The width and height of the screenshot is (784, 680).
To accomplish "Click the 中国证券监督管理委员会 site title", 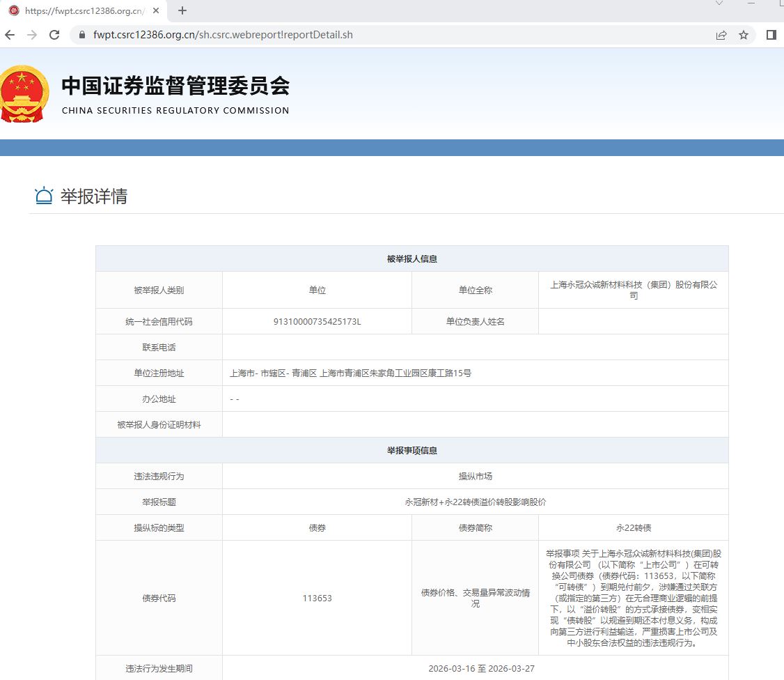I will pyautogui.click(x=175, y=86).
